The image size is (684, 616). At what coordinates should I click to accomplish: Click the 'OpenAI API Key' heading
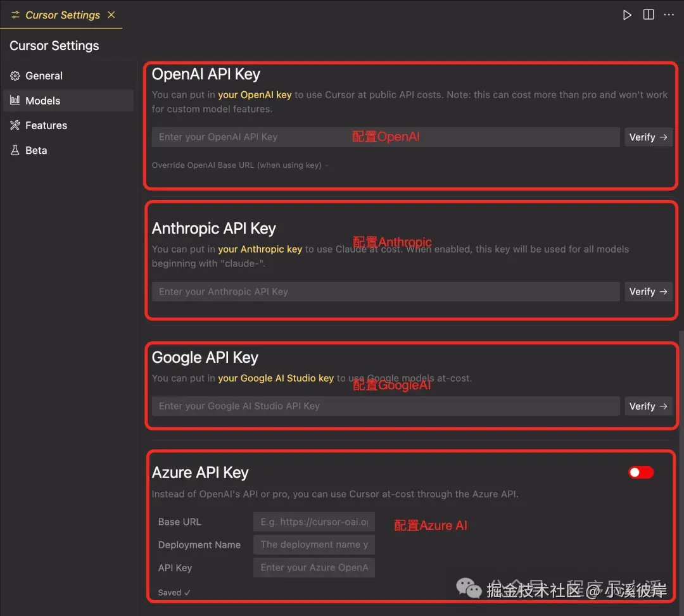[x=206, y=75]
